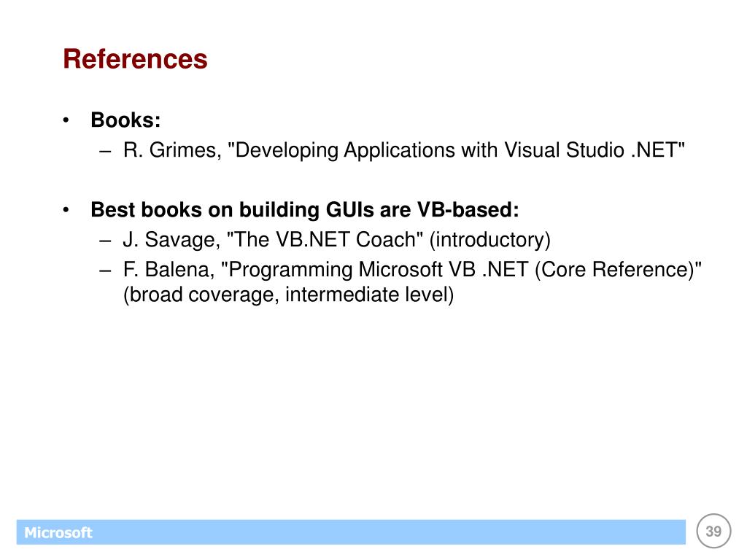The width and height of the screenshot is (747, 560).
Task: Click '(broad coverage, intermediate level)' text
Action: click(x=288, y=295)
